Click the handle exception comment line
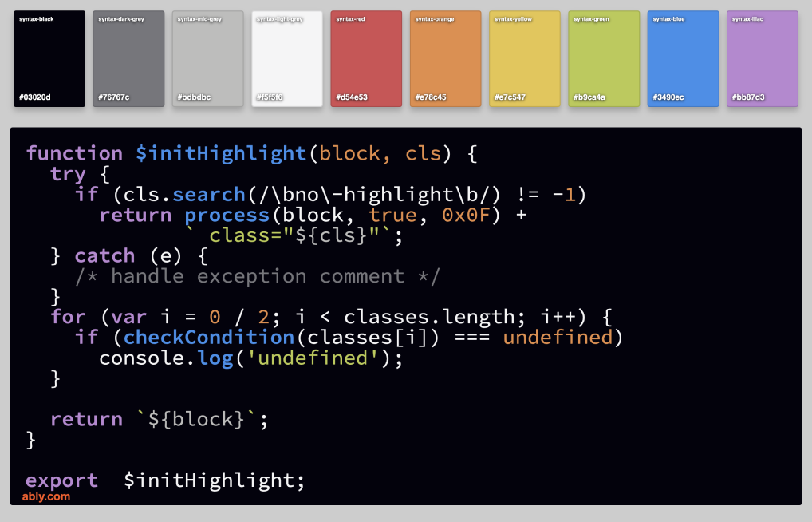 pos(258,276)
